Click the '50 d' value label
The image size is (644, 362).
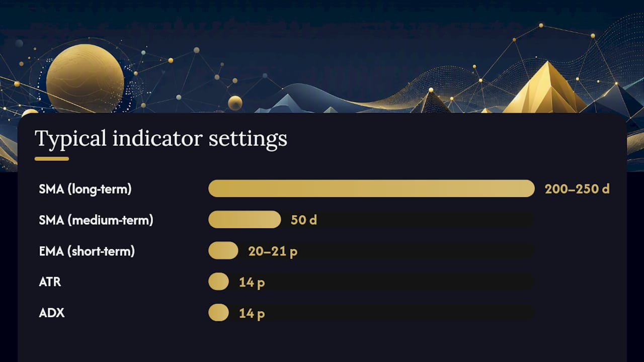coord(304,220)
